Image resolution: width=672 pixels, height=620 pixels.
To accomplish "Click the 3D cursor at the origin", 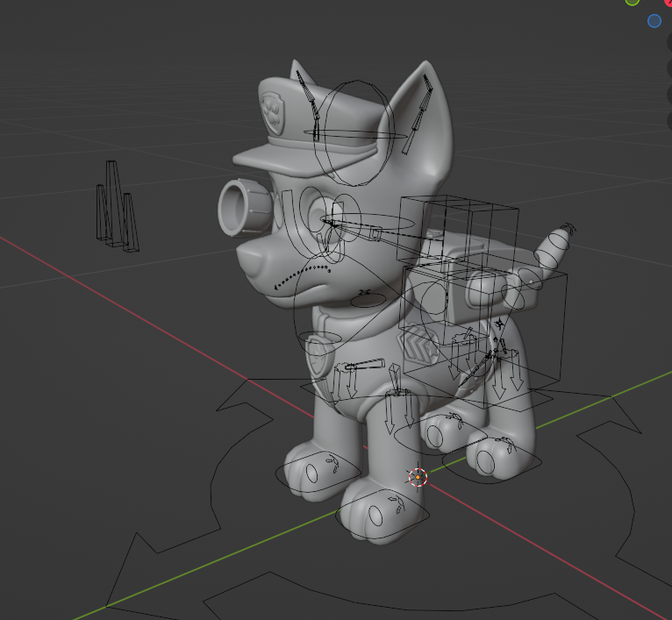I will click(x=418, y=477).
